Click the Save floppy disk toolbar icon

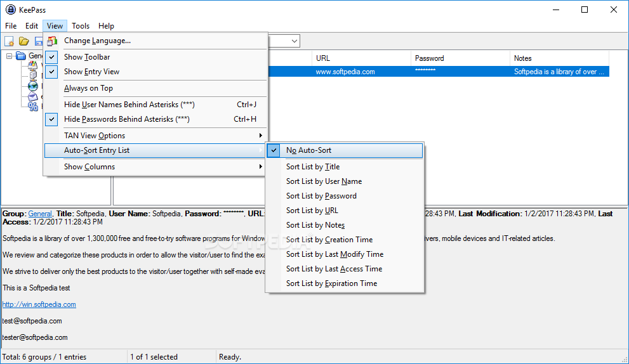[39, 41]
